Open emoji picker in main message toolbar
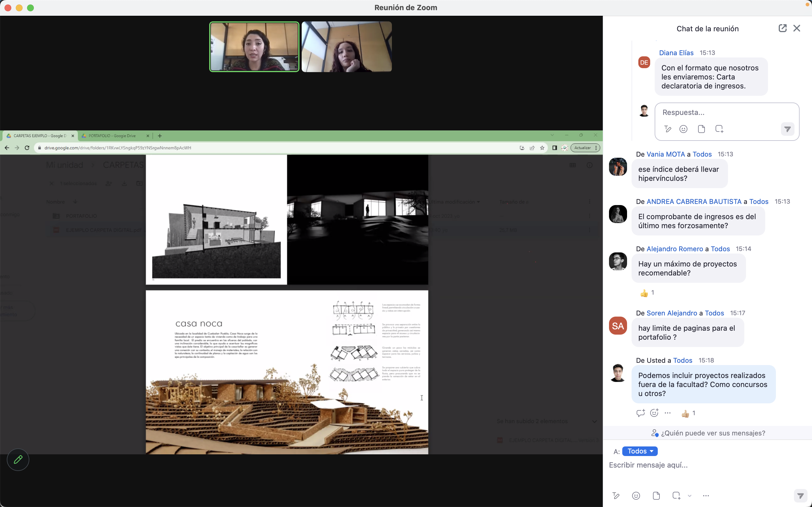Screen dimensions: 812x507 coord(636,496)
